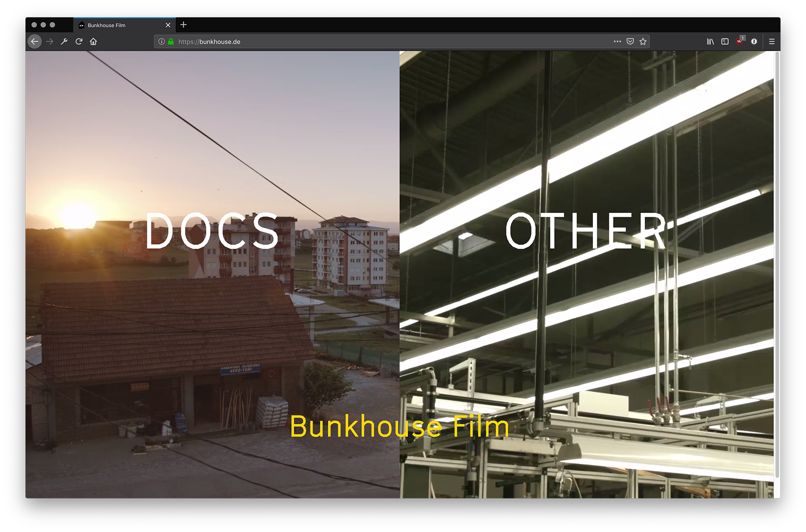Open the Library menu icon
806x532 pixels.
(710, 42)
